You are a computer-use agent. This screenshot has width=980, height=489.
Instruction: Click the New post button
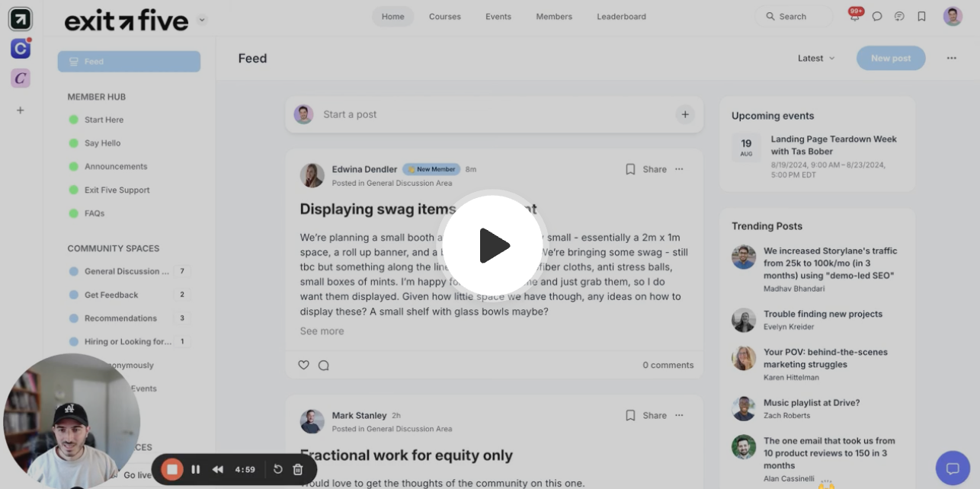pos(891,58)
